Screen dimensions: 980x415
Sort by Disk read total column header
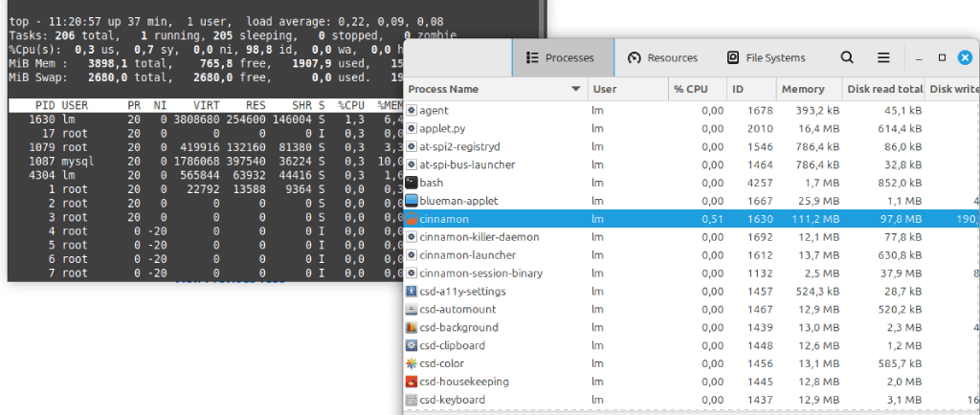click(x=883, y=89)
